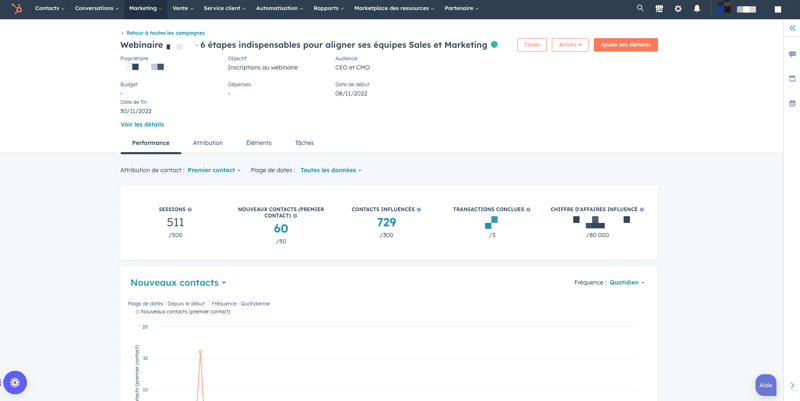
Task: Open the Vente navigation menu
Action: click(x=183, y=9)
